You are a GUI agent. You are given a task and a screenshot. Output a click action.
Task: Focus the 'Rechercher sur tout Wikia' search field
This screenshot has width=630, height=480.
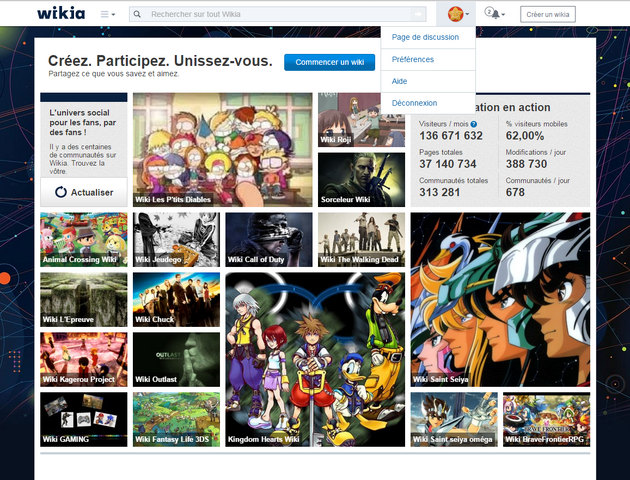277,14
